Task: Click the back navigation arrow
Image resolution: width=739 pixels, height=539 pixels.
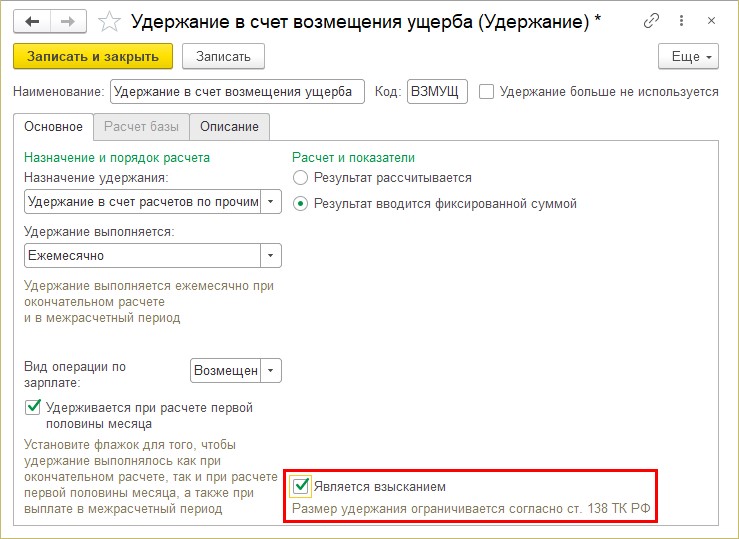Action: point(33,21)
